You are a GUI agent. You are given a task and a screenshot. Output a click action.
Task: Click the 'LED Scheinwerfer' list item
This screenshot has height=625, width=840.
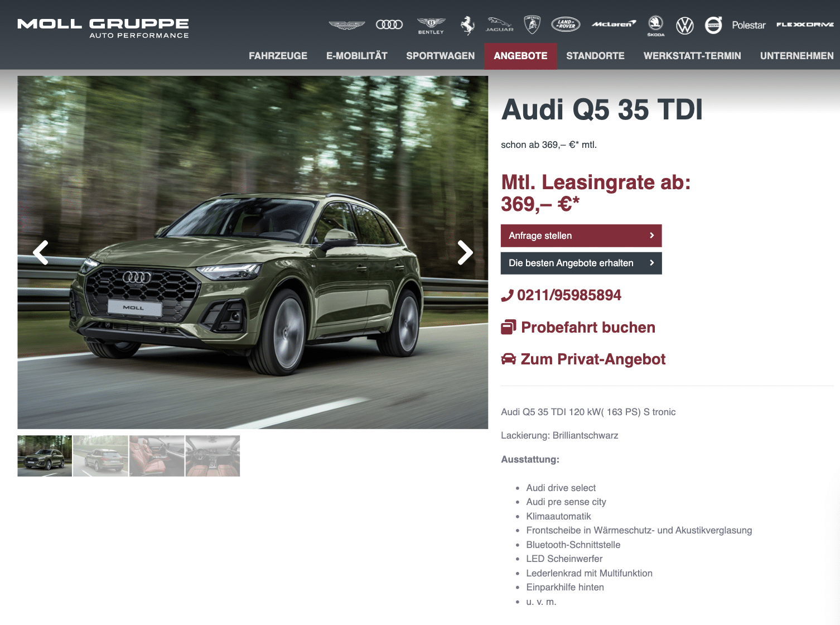(x=564, y=559)
